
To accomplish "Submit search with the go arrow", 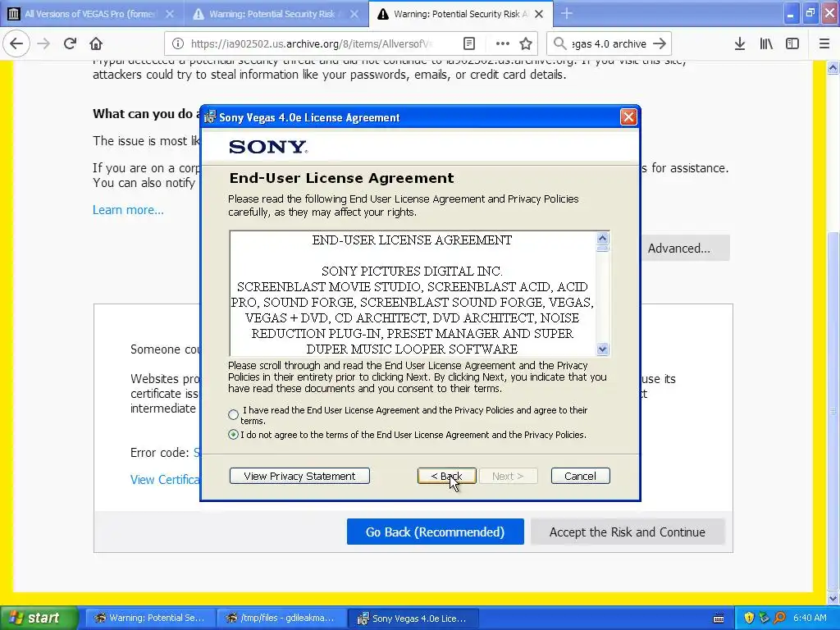I will [x=660, y=44].
